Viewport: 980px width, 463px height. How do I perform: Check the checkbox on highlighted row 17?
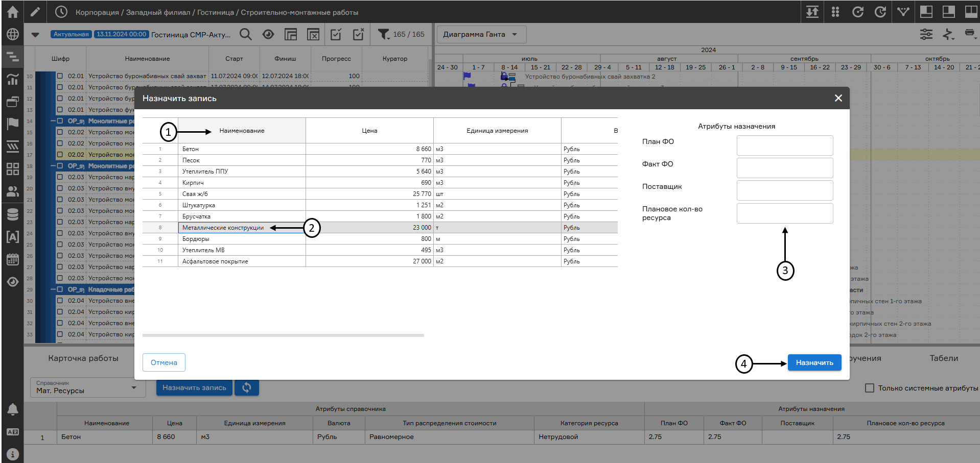click(x=60, y=155)
